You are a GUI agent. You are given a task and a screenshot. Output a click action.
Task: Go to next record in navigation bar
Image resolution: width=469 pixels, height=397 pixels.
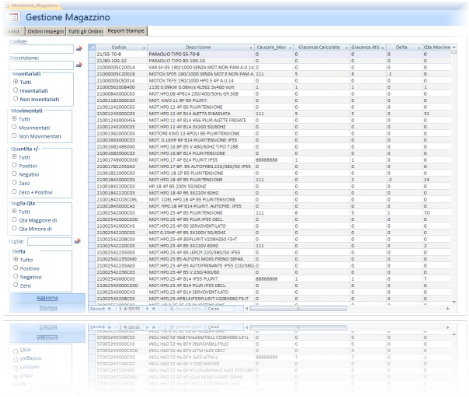pyautogui.click(x=147, y=309)
